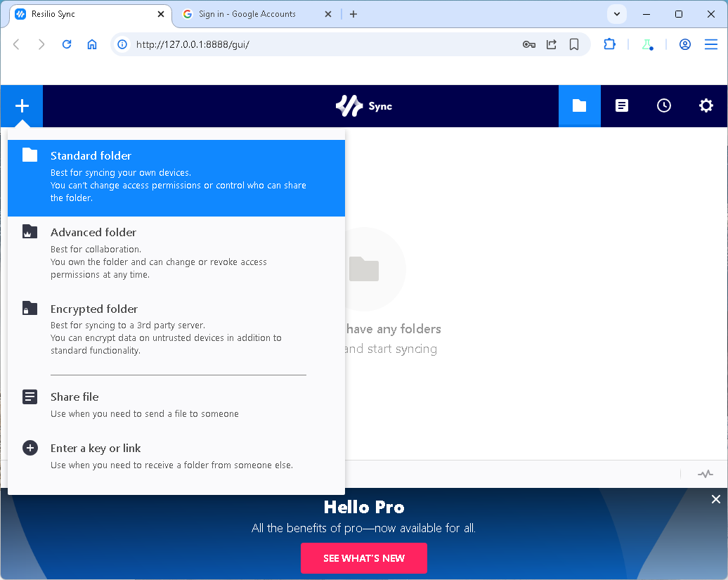
Task: Open the browser profile account icon
Action: tap(685, 44)
